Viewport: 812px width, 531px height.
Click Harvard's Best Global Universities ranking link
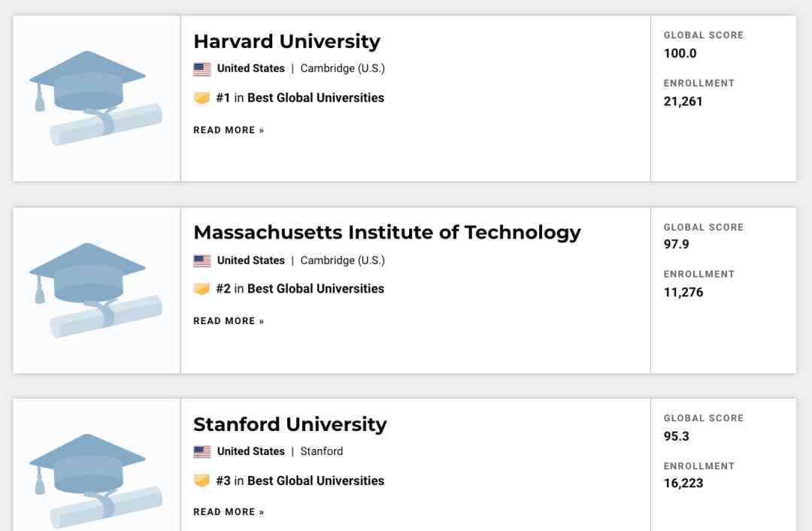coord(315,98)
